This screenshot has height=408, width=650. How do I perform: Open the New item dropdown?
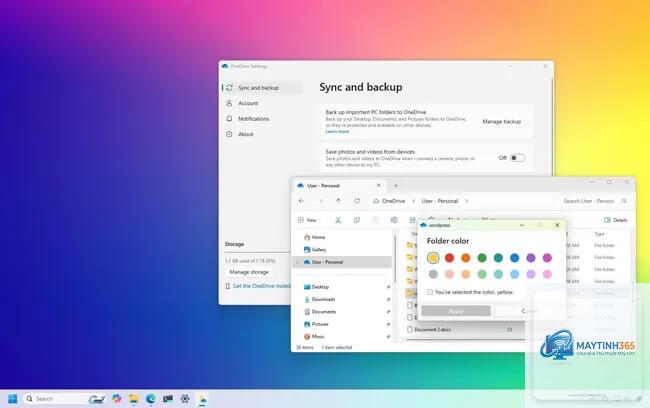click(x=309, y=220)
